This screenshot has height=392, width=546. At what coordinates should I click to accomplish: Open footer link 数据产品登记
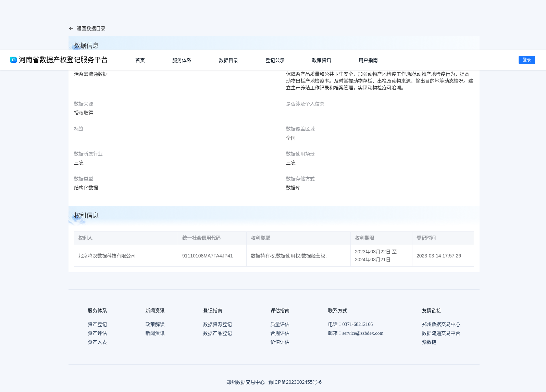tap(218, 333)
